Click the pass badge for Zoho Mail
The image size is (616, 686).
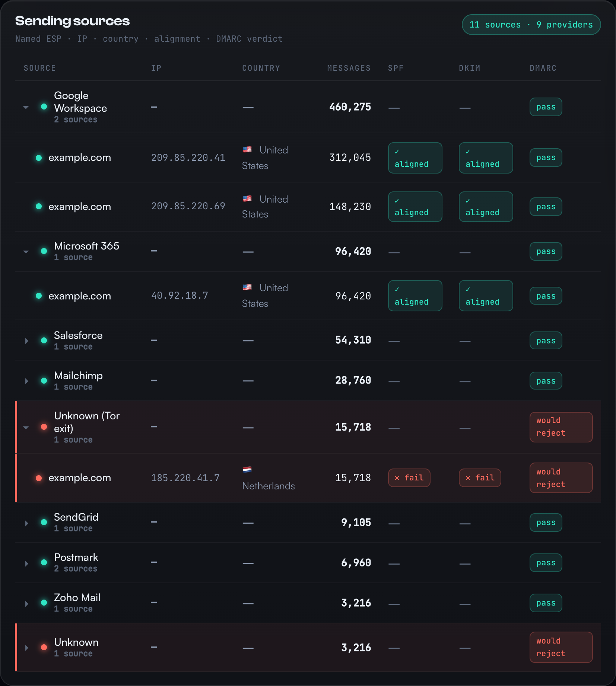pos(546,603)
